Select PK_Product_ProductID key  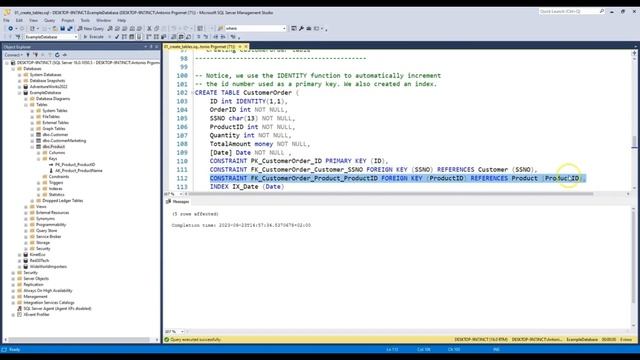pos(75,164)
